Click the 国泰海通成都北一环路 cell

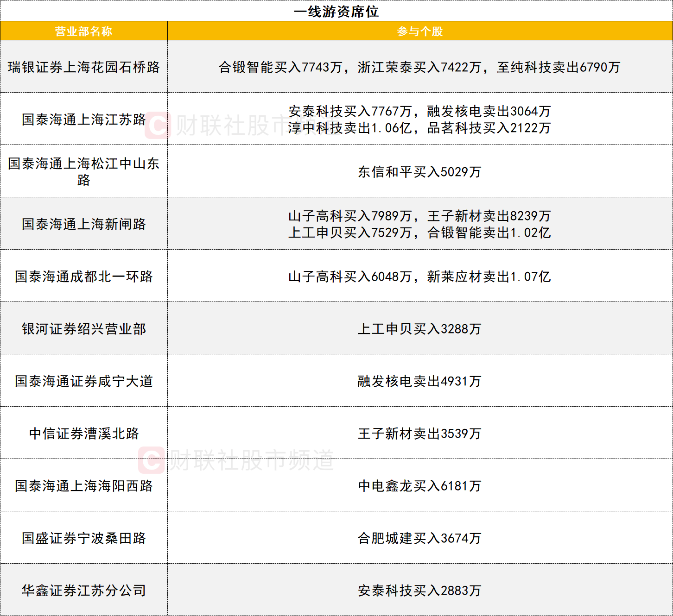84,277
